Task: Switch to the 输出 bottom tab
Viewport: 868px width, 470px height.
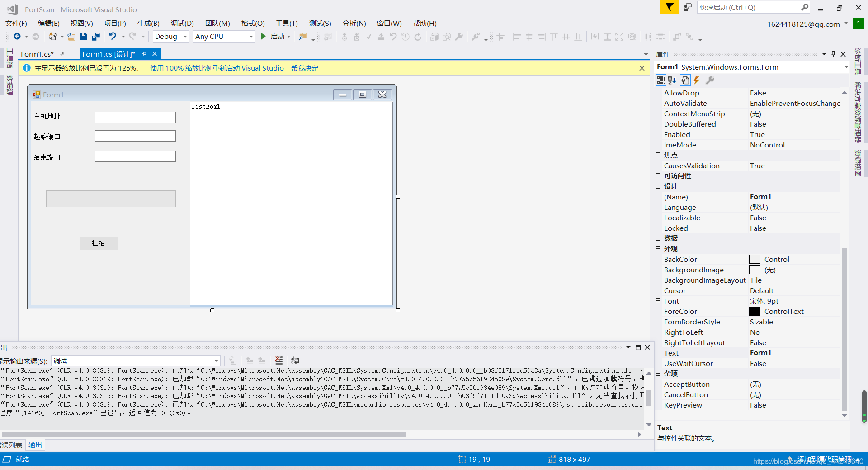Action: [x=35, y=445]
